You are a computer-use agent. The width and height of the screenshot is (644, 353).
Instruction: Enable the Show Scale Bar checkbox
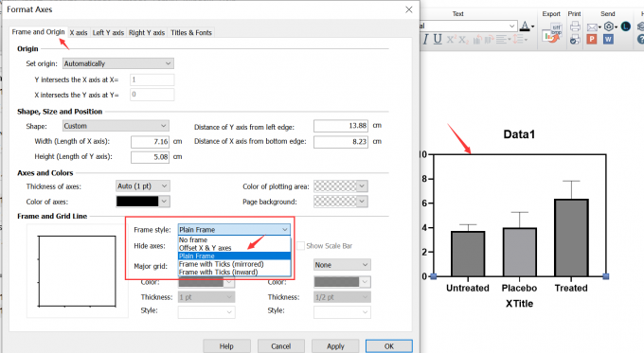coord(300,246)
